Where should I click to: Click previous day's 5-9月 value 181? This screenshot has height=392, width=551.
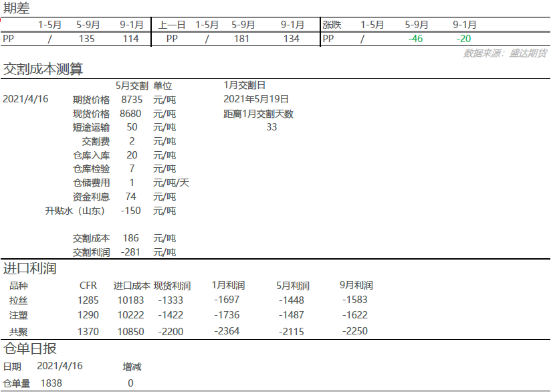[x=242, y=39]
